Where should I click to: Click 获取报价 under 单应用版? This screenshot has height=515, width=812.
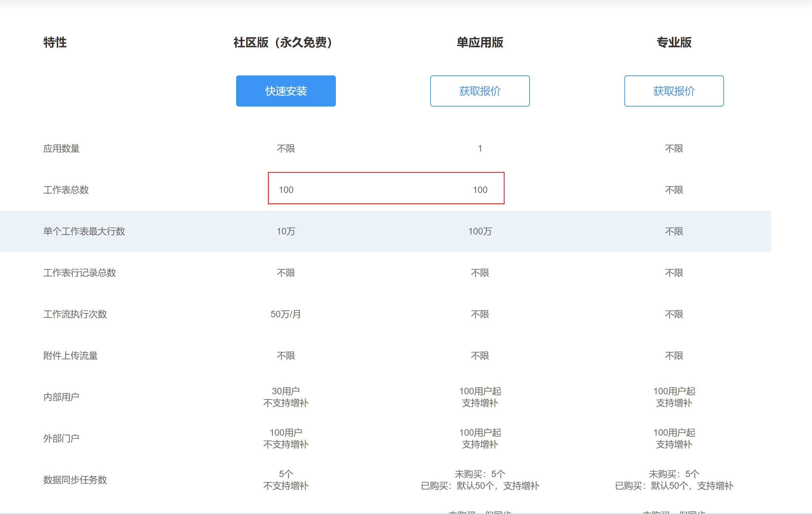[x=479, y=91]
